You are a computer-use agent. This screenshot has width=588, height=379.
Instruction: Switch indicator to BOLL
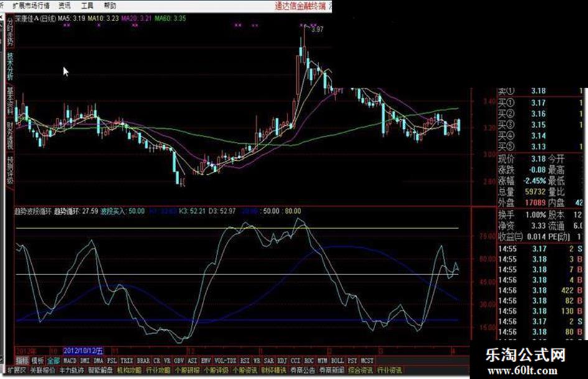(x=337, y=360)
